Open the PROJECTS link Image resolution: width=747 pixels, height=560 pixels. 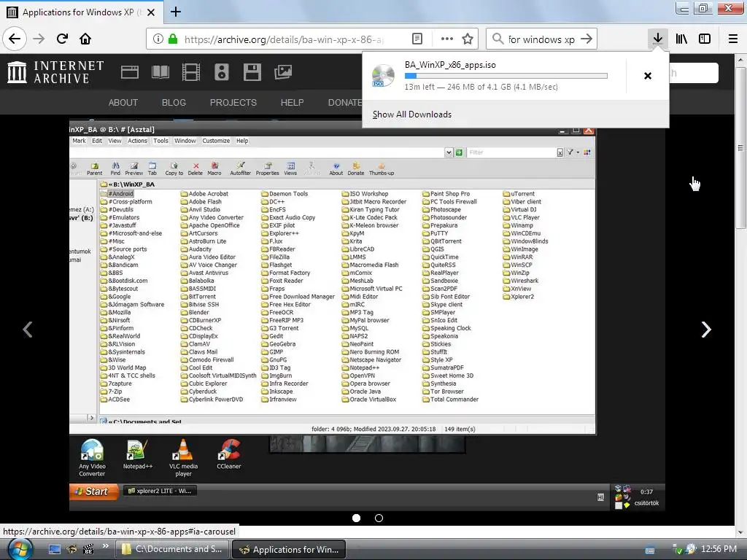(x=233, y=102)
